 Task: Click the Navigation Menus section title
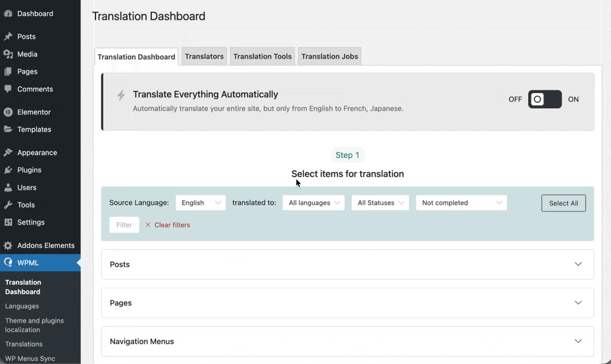[x=142, y=341]
